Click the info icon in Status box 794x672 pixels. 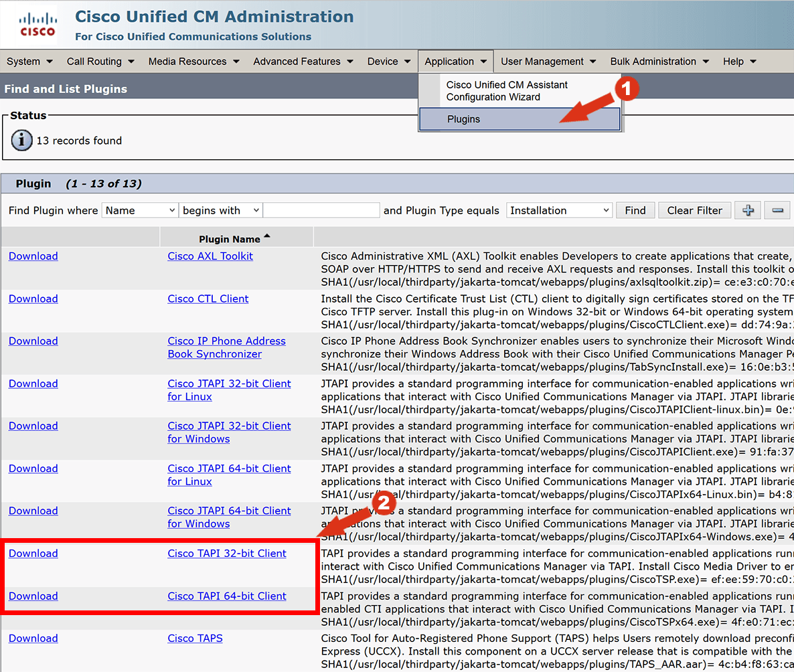22,141
